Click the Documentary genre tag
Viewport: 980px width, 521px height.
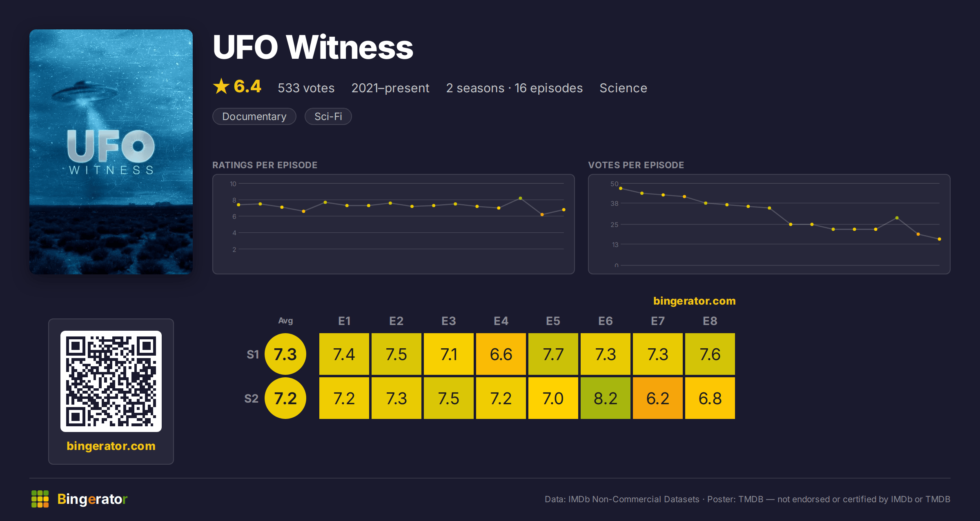pyautogui.click(x=254, y=116)
